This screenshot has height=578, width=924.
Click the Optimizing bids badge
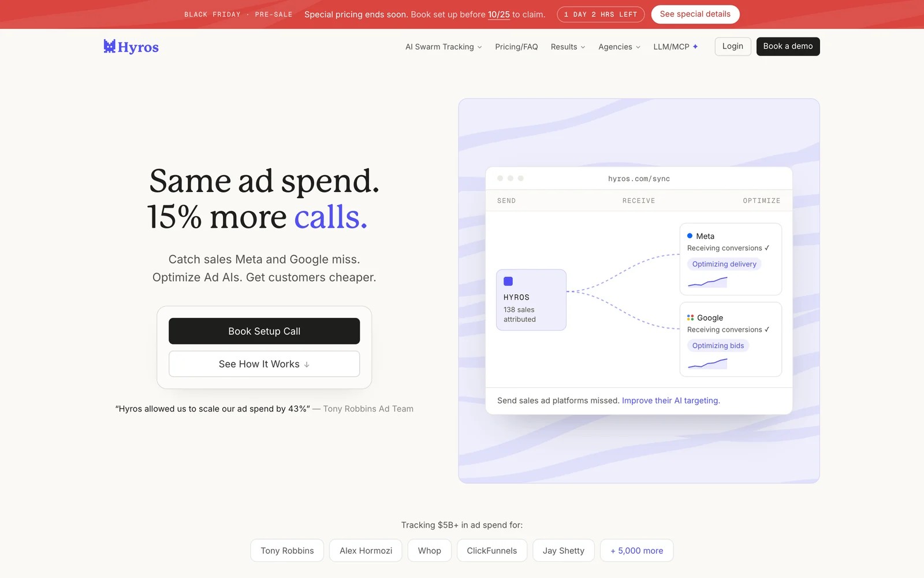coord(718,346)
